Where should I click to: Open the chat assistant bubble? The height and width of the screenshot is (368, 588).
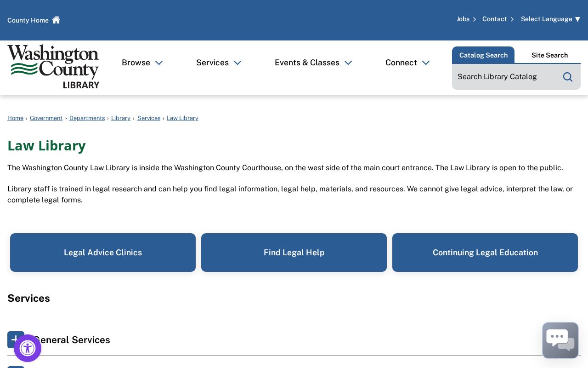[560, 340]
